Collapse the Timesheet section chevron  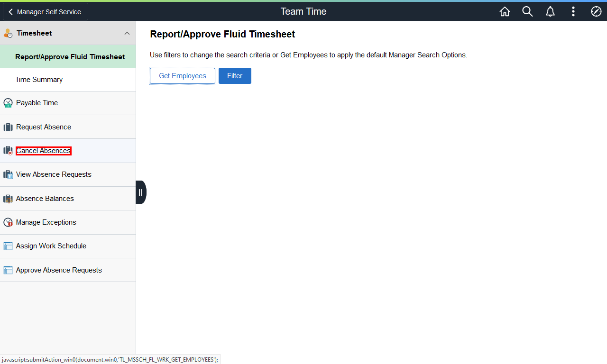(x=127, y=33)
